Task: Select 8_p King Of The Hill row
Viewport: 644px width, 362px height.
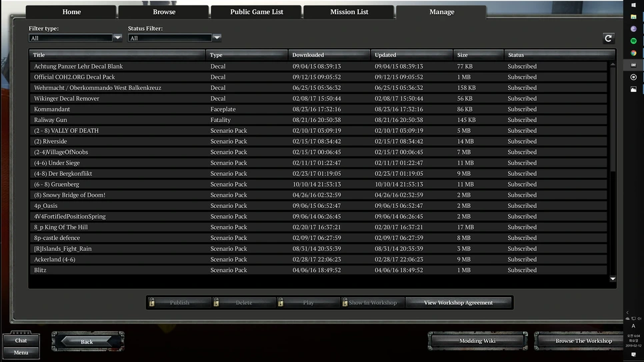Action: [318, 227]
